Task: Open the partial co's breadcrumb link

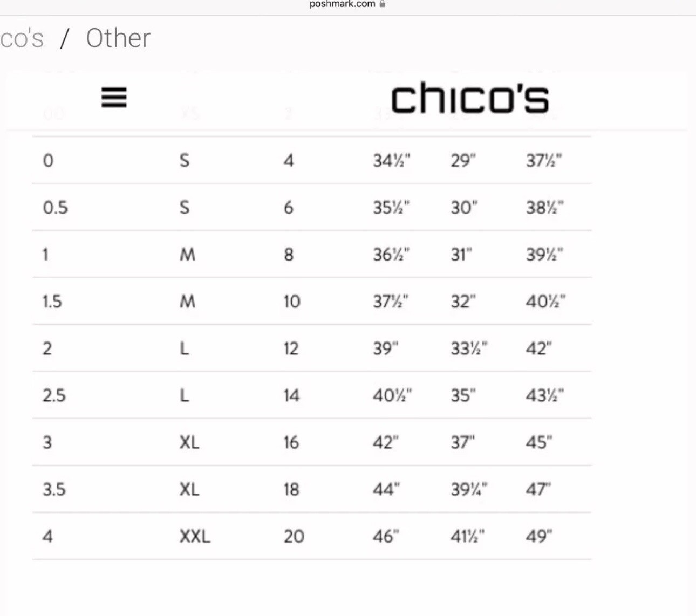Action: (x=22, y=38)
